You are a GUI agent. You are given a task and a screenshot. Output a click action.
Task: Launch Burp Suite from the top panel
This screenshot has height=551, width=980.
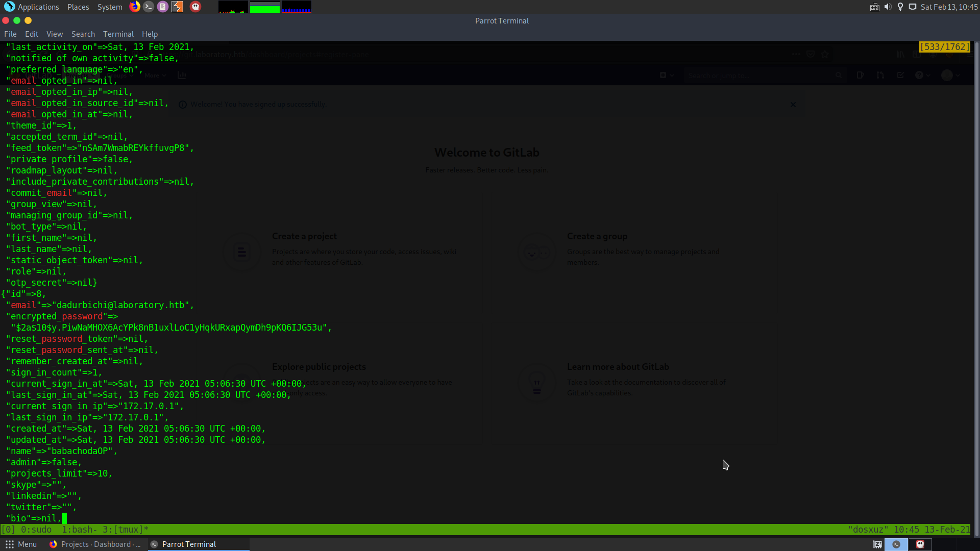coord(177,7)
